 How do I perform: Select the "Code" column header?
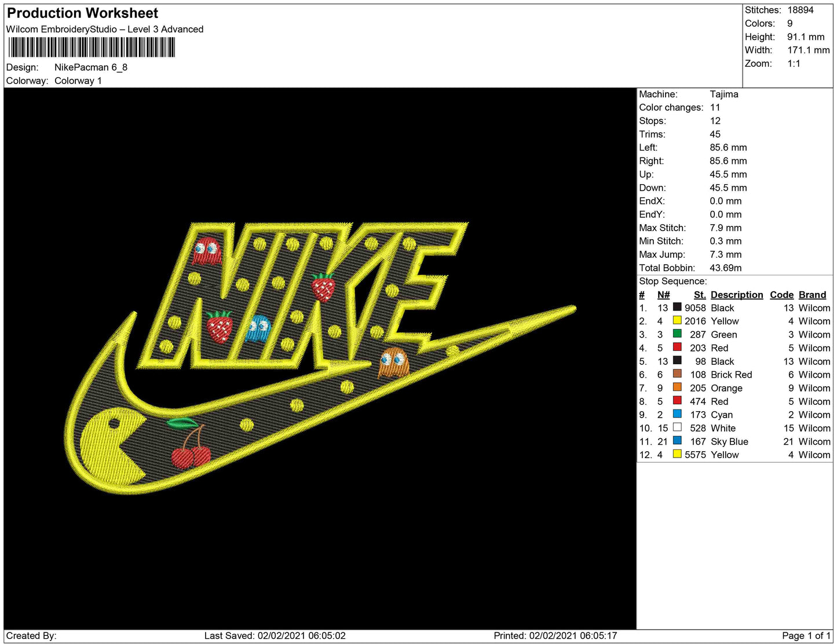tap(782, 294)
